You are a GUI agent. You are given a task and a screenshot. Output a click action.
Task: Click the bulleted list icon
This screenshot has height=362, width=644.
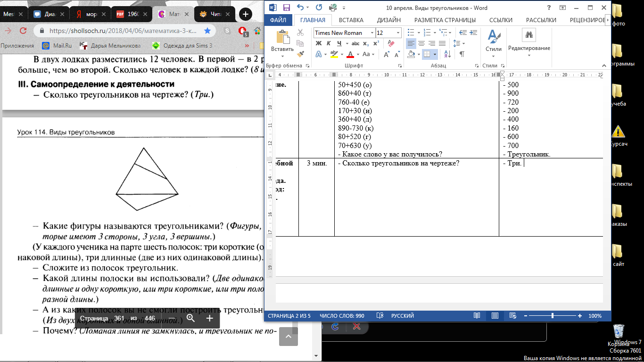(x=411, y=33)
